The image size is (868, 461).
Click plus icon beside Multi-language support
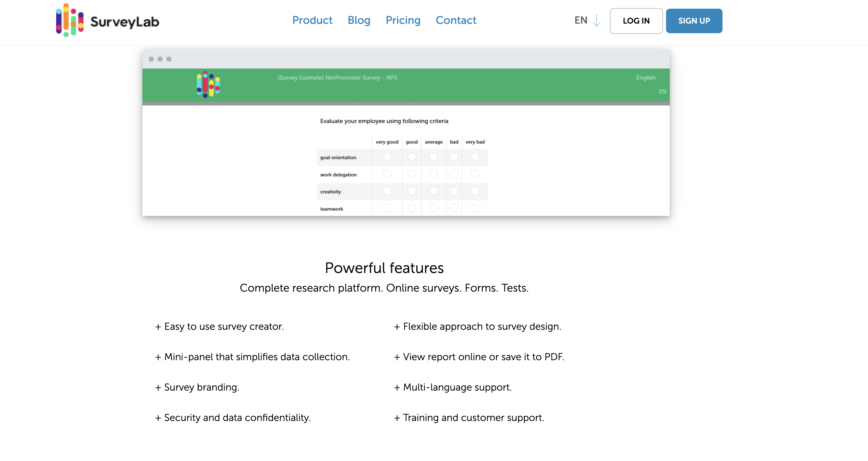pyautogui.click(x=397, y=387)
